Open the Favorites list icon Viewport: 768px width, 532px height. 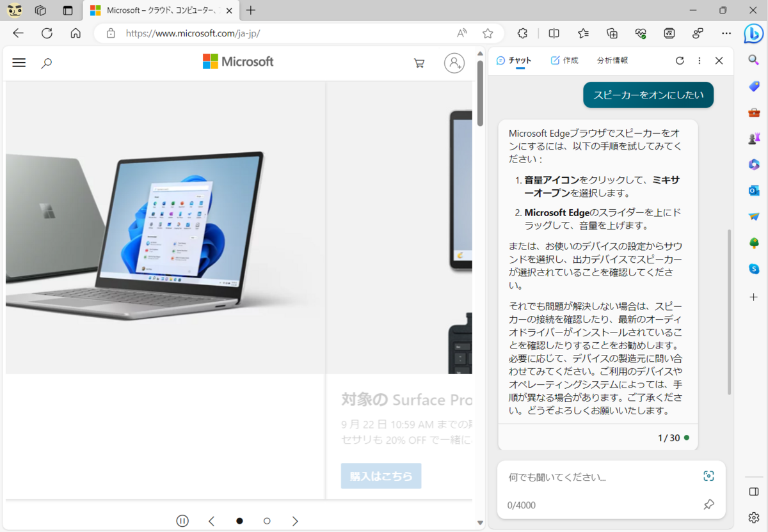[x=583, y=33]
